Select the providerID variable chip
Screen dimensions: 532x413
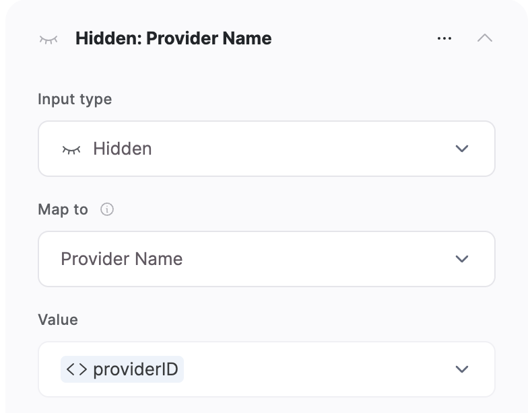(122, 369)
